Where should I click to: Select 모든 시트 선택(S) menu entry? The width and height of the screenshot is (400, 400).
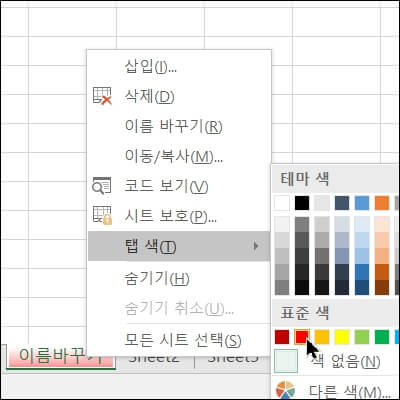click(x=178, y=340)
